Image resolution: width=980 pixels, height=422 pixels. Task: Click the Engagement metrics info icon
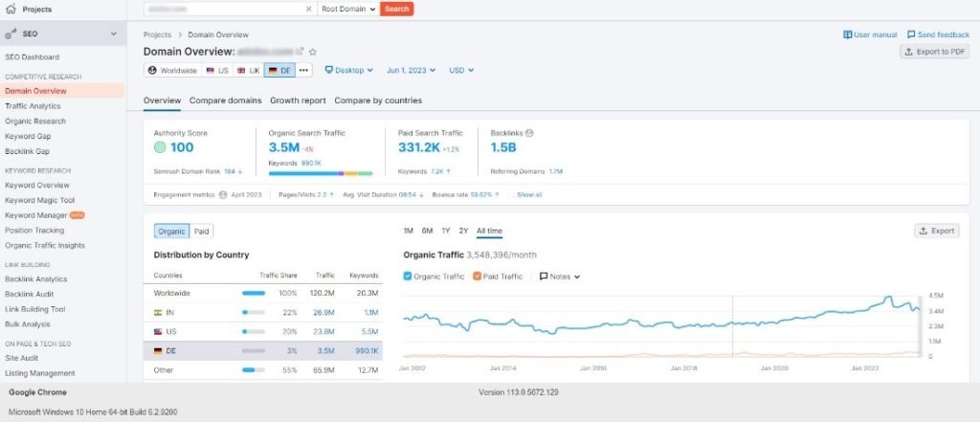(222, 195)
